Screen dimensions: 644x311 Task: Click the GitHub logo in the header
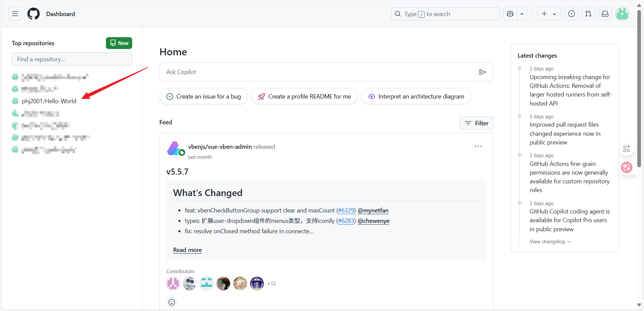[33, 14]
